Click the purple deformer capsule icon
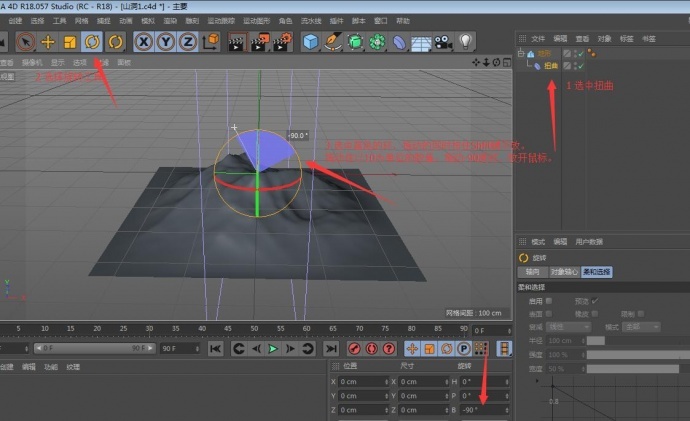 coord(399,43)
